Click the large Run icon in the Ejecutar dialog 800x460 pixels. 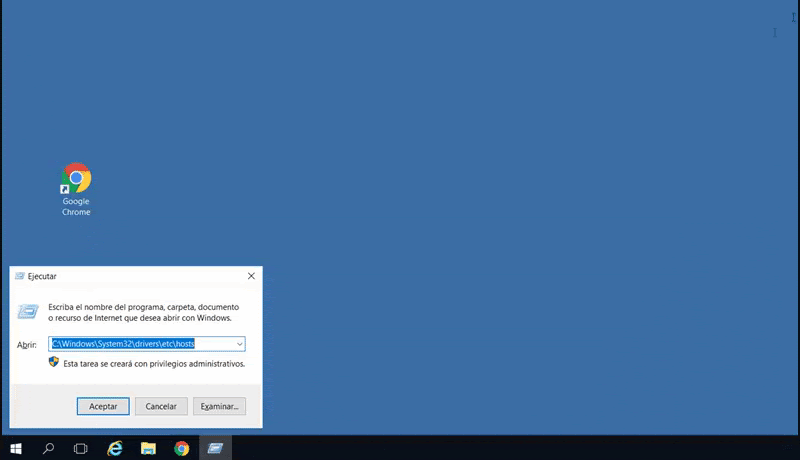28,311
